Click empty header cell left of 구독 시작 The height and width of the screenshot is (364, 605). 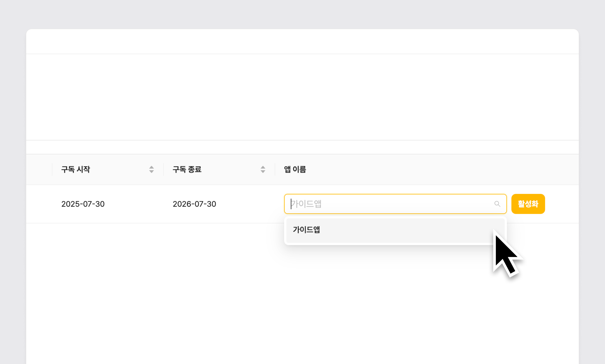[x=39, y=169]
